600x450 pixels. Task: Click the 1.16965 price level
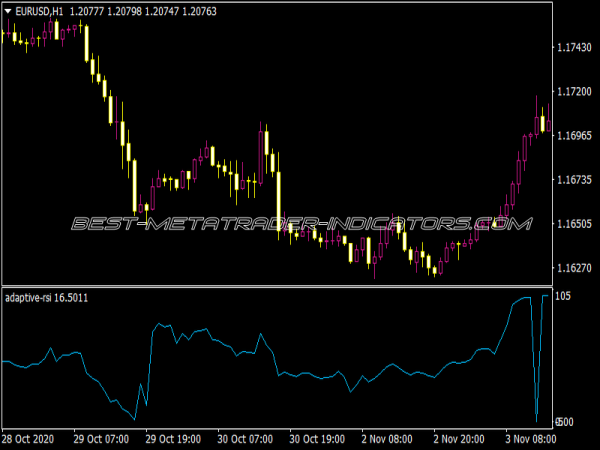[574, 135]
